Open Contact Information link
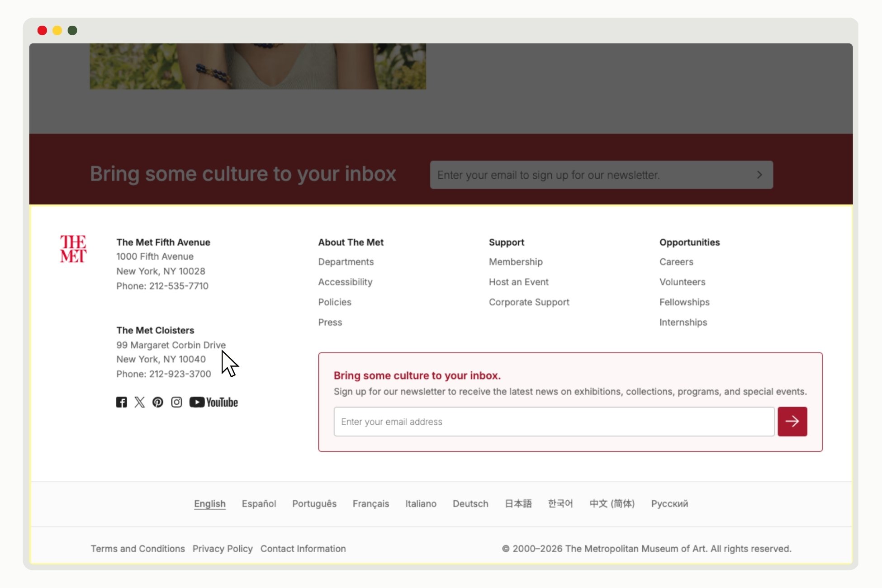 [x=303, y=549]
